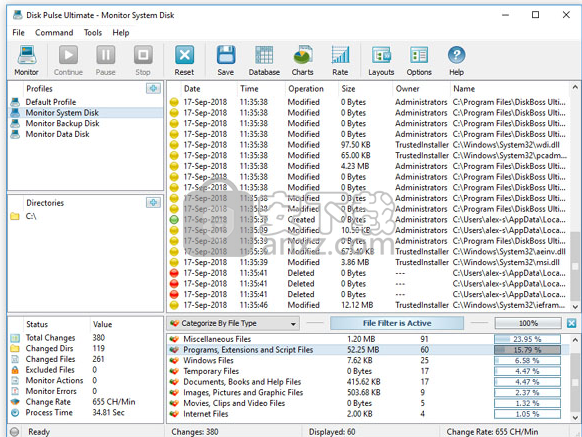This screenshot has height=437, width=582.
Task: Select the Programs, Extensions and Script Files row
Action: [368, 350]
